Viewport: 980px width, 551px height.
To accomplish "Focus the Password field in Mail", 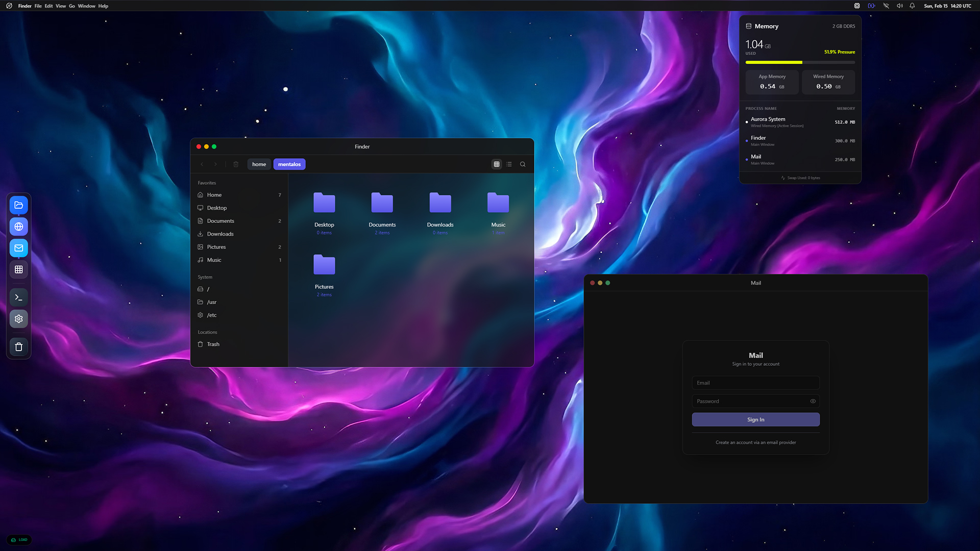I will click(x=756, y=401).
